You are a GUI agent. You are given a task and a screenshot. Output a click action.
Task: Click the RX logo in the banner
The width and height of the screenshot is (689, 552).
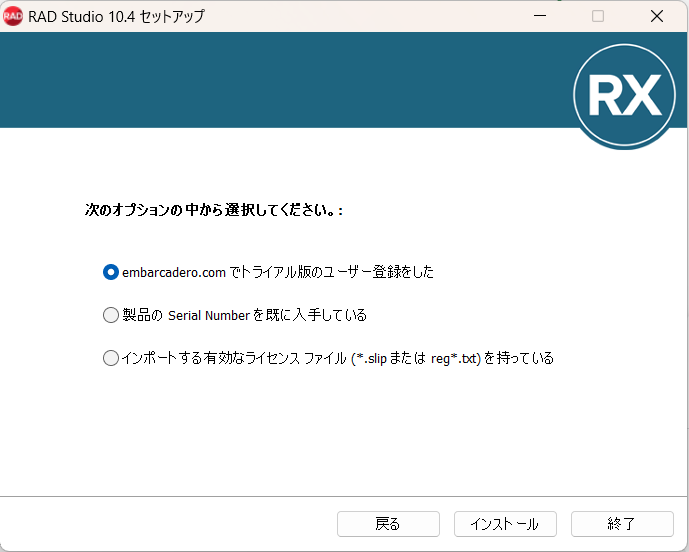point(624,95)
